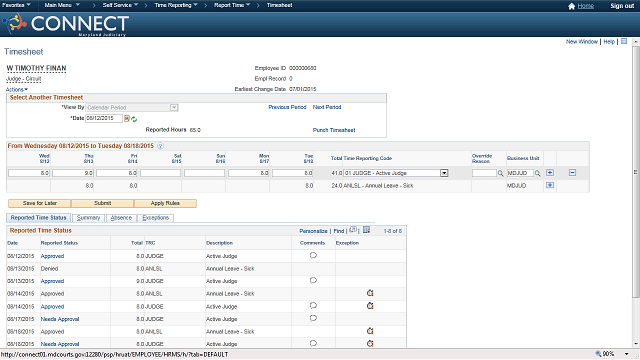Switch to Reported Time Status tab
This screenshot has height=360, width=640.
coord(38,218)
